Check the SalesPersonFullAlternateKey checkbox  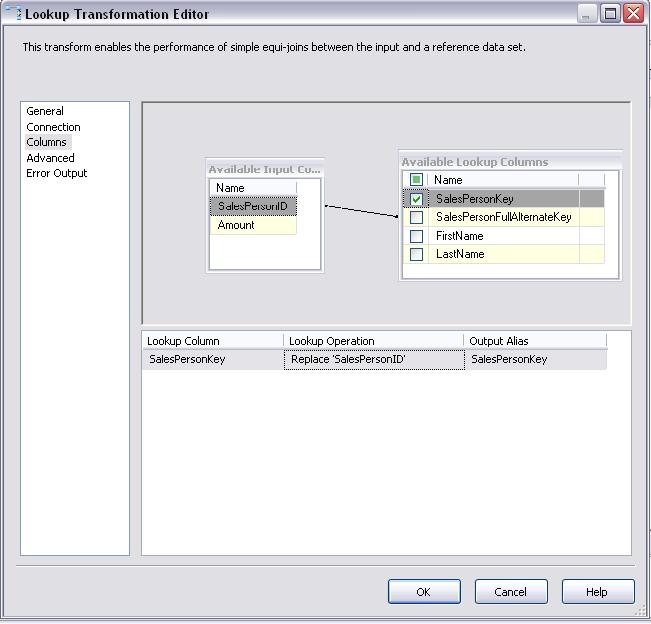click(417, 217)
